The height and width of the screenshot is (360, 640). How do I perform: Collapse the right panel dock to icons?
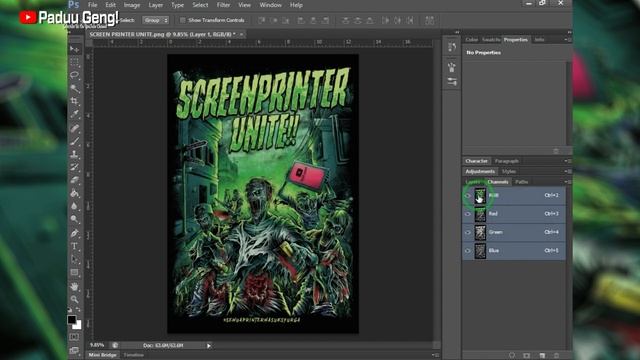pyautogui.click(x=569, y=32)
